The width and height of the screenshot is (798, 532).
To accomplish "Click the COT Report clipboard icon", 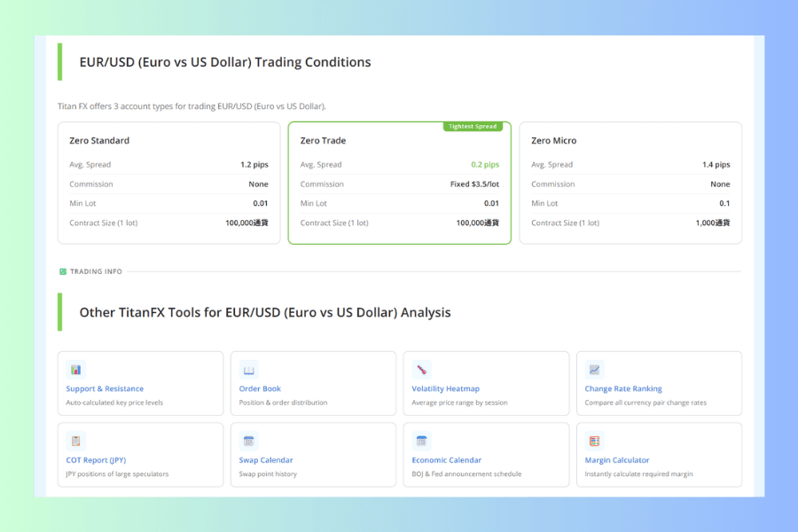I will pos(76,441).
